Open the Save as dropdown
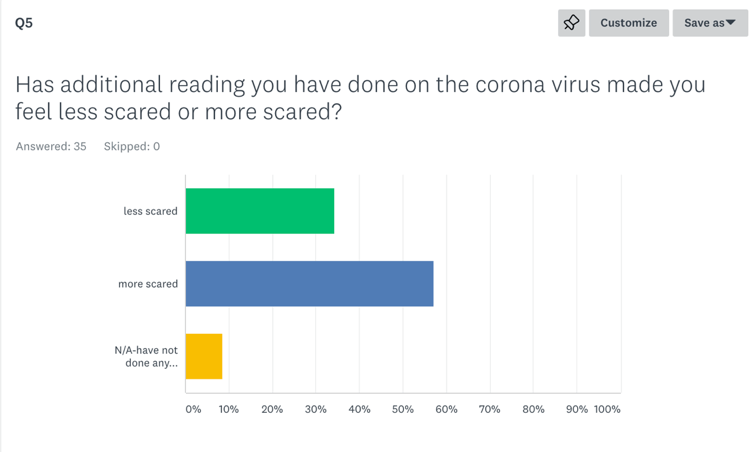 704,23
